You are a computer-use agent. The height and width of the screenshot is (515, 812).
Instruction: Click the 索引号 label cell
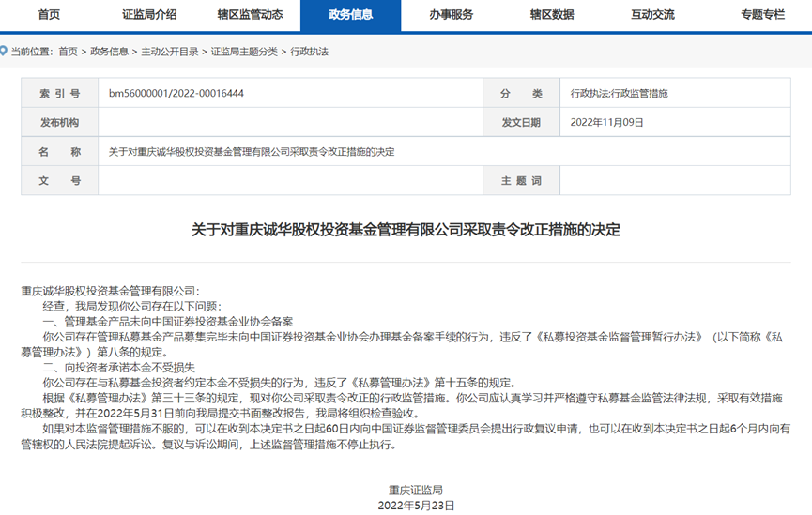(x=59, y=93)
